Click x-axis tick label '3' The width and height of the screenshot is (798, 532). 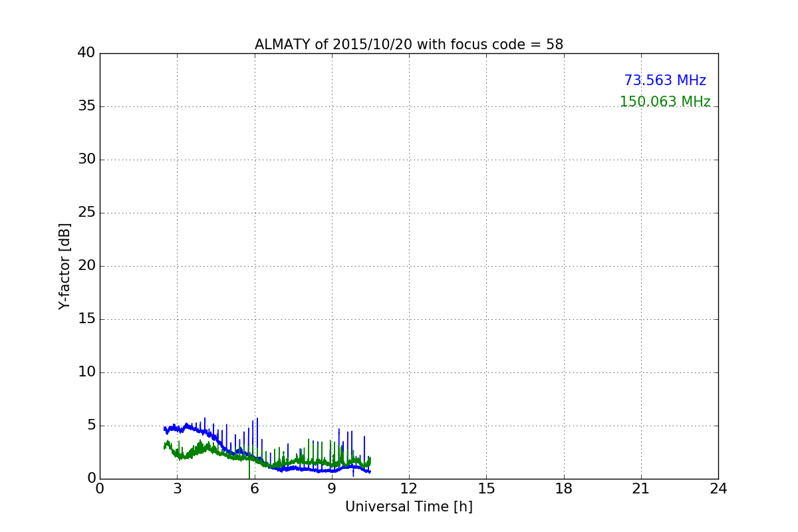(177, 489)
